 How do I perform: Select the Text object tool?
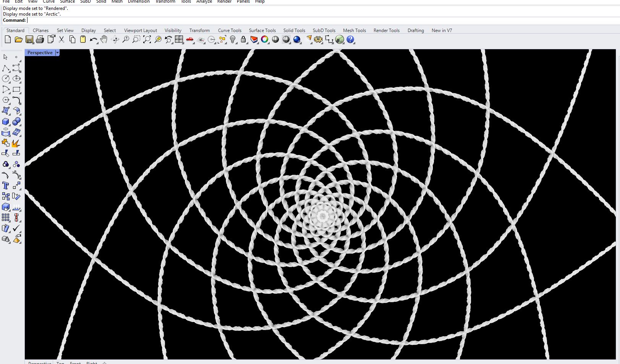pos(6,186)
